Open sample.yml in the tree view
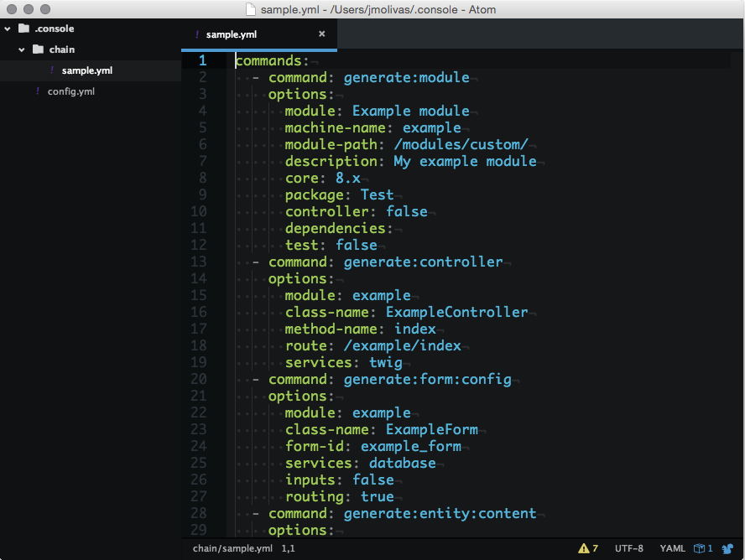 pos(87,70)
